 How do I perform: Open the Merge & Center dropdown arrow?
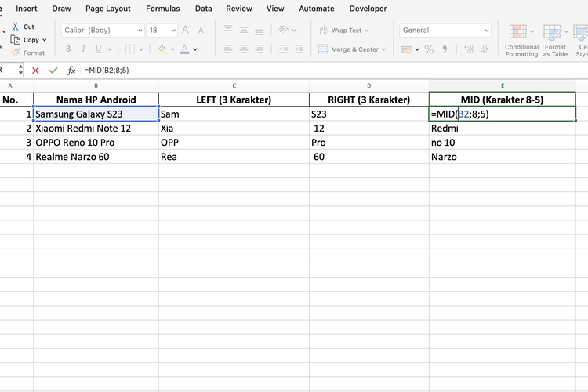(x=383, y=49)
